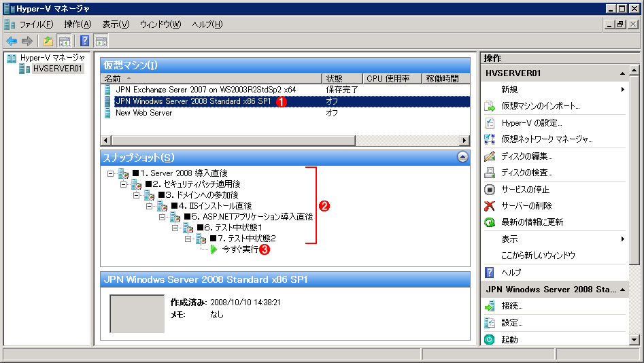The width and height of the screenshot is (644, 363).
Task: Select snapshot 7. テスト中状態2 label
Action: pyautogui.click(x=243, y=239)
